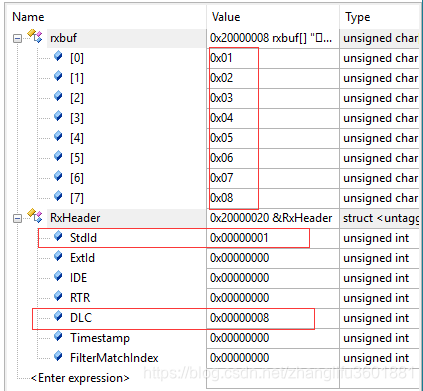The height and width of the screenshot is (391, 423).
Task: Click the value 0x05
Action: [x=221, y=138]
